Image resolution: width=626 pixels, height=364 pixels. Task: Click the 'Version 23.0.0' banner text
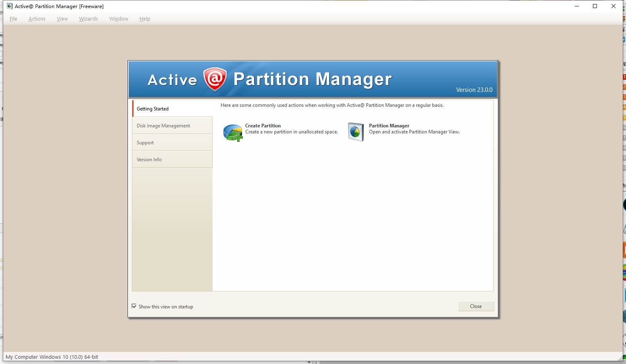474,90
